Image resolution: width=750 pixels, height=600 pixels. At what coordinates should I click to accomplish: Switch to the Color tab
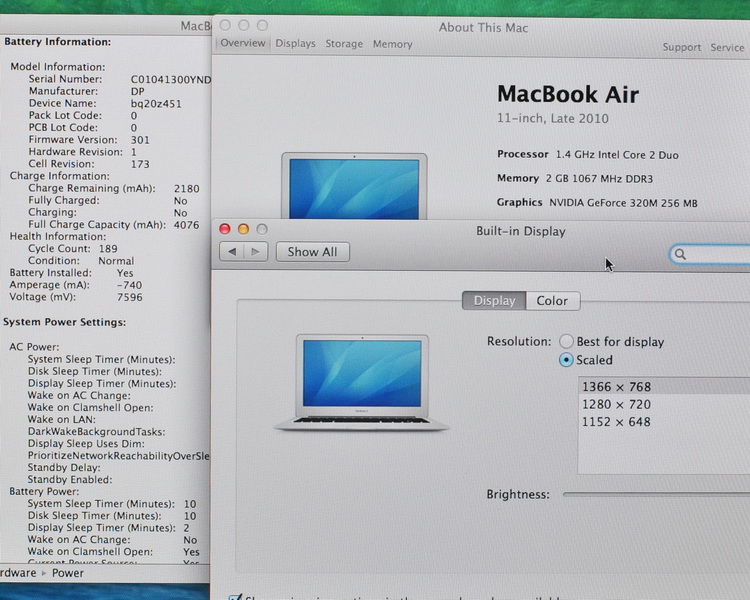point(552,301)
